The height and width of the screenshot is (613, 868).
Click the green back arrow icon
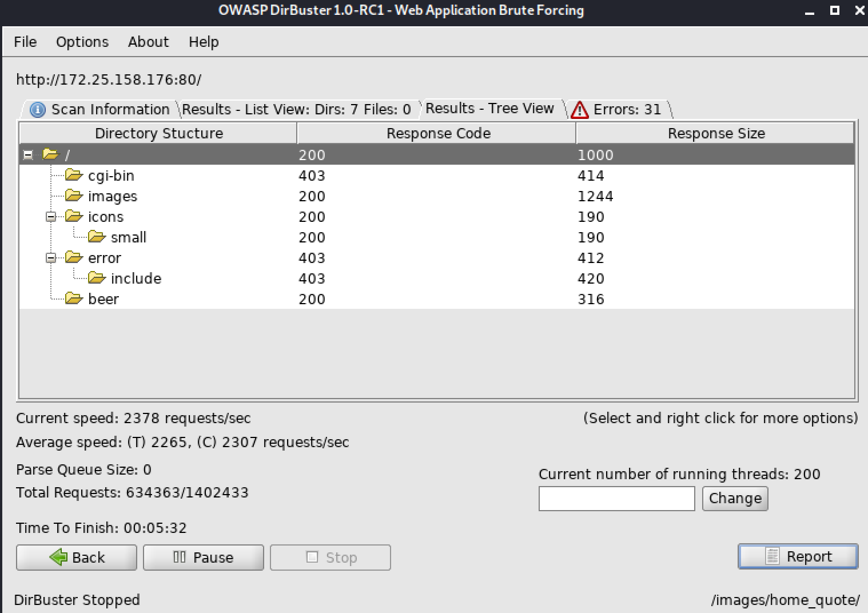point(58,557)
